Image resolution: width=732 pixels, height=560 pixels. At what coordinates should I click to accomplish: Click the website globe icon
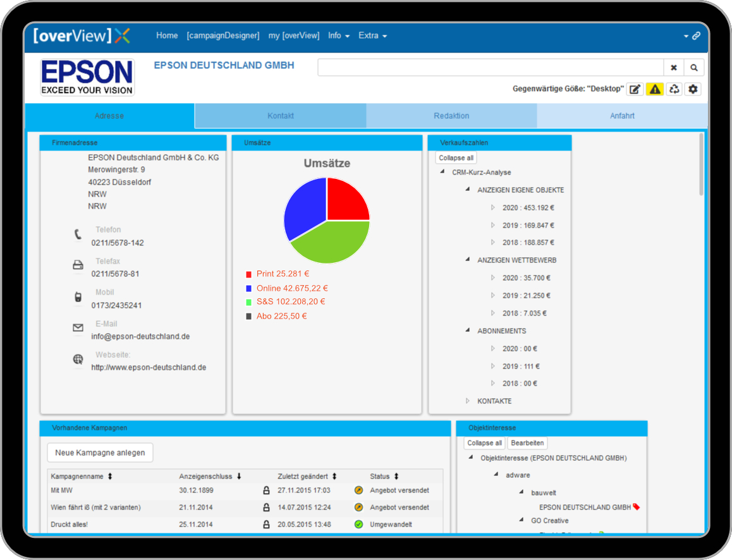(x=78, y=359)
